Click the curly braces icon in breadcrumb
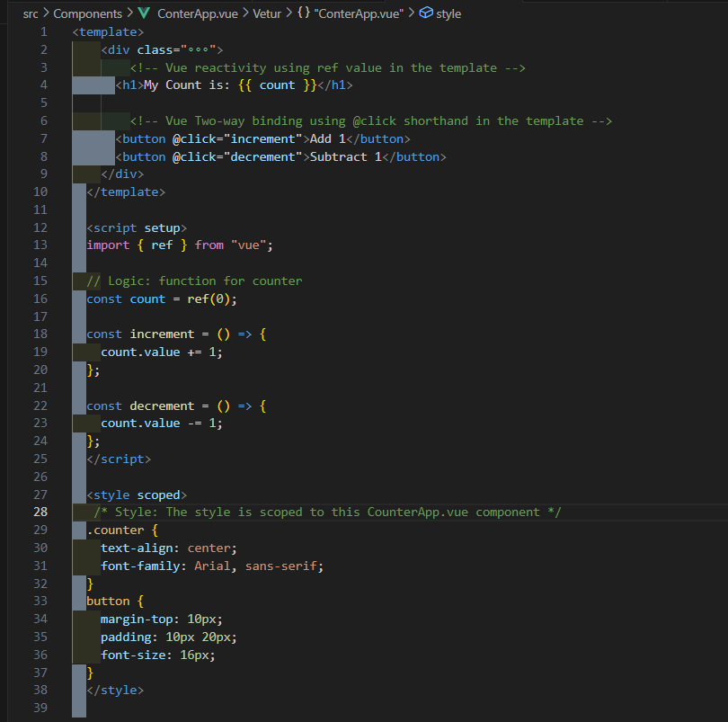This screenshot has width=728, height=722. pyautogui.click(x=304, y=13)
